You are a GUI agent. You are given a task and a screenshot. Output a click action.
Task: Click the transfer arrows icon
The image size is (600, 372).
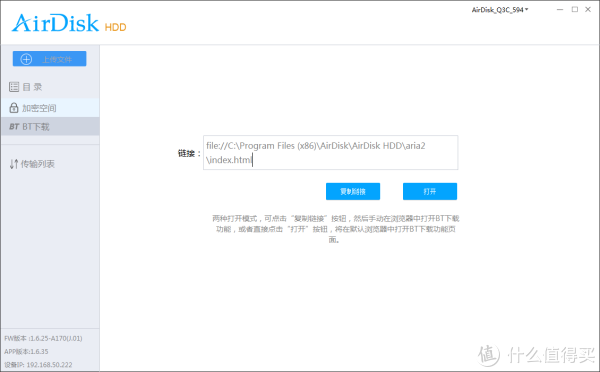click(x=14, y=164)
